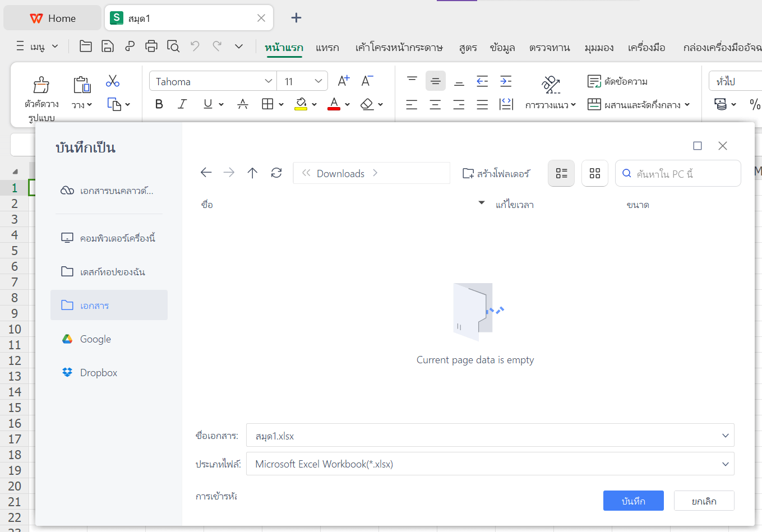Open the วาง (Paste) dropdown arrow
This screenshot has width=762, height=532.
click(89, 104)
